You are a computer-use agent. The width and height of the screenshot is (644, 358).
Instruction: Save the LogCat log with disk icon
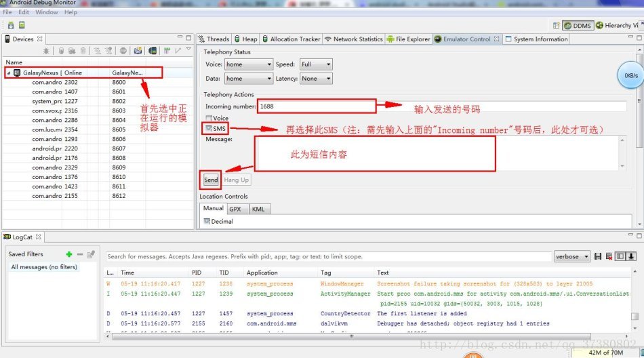598,256
